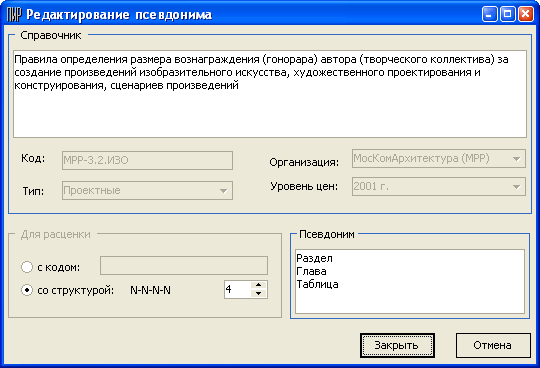Select the 'со структурой' radio button
The height and width of the screenshot is (368, 540).
[x=27, y=290]
